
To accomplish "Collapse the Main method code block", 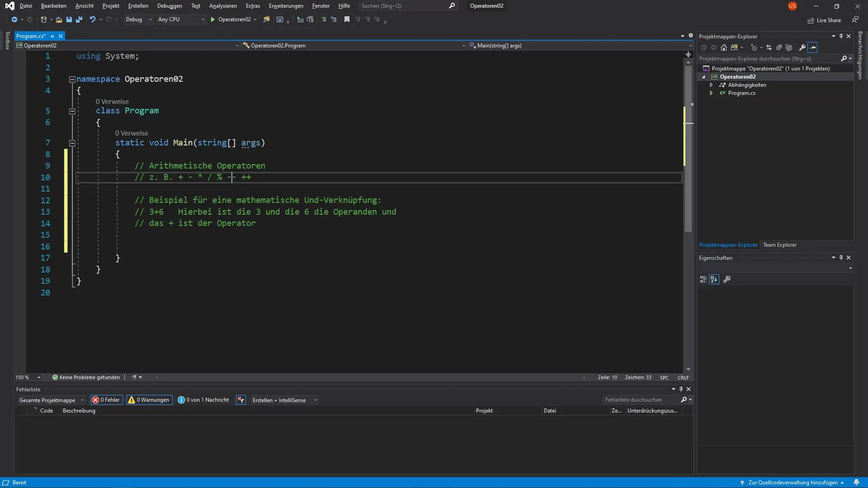I will pyautogui.click(x=72, y=143).
